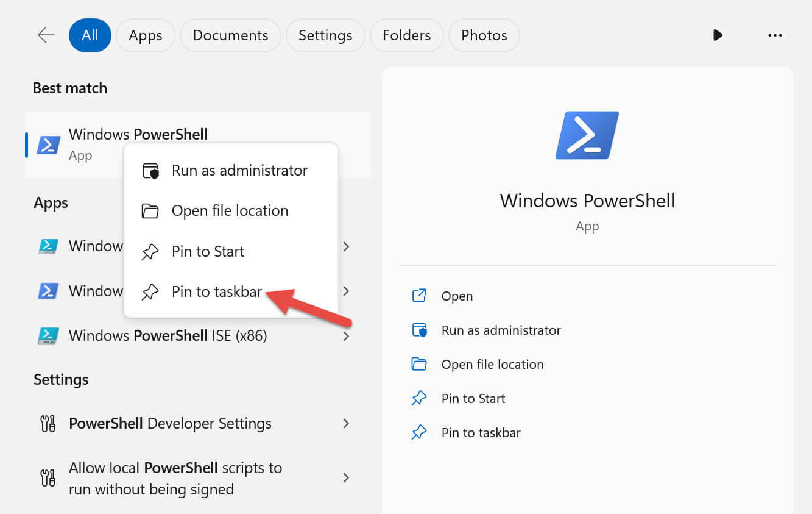Switch to the Documents filter tab
Viewport: 812px width, 514px height.
[x=230, y=35]
